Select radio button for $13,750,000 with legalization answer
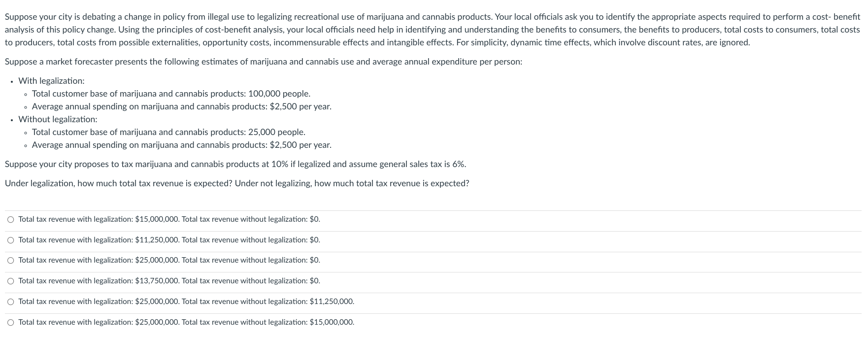 tap(10, 281)
